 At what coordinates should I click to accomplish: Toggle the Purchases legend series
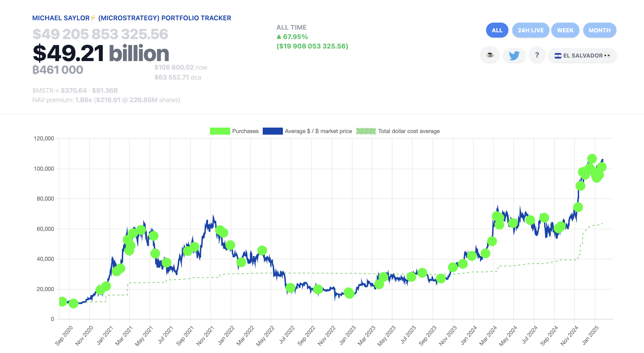234,131
